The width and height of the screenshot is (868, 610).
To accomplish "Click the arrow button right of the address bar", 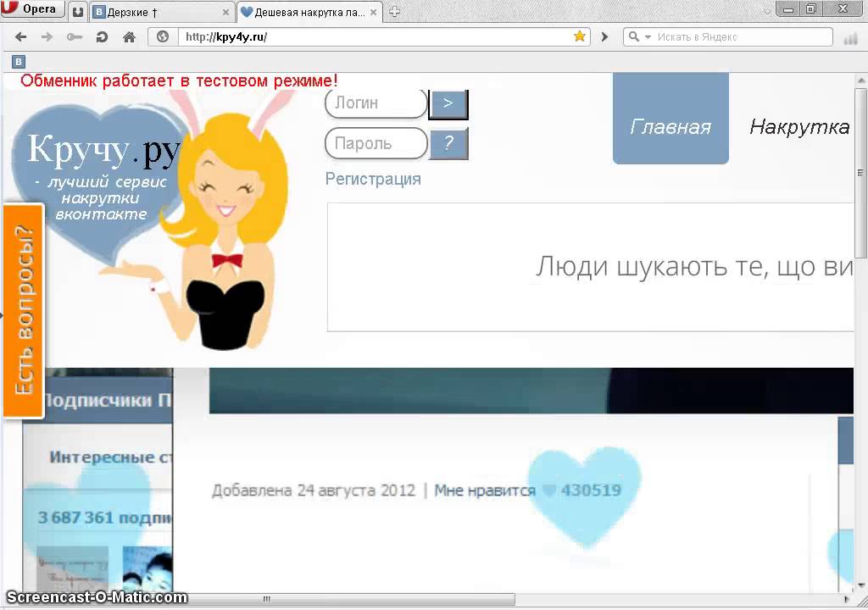I will tap(604, 37).
